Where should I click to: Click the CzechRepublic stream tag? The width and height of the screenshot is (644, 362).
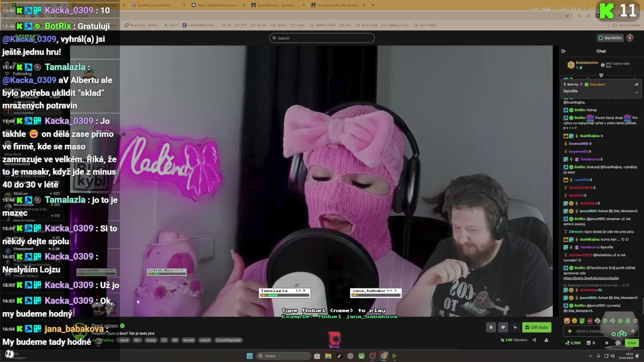click(228, 340)
